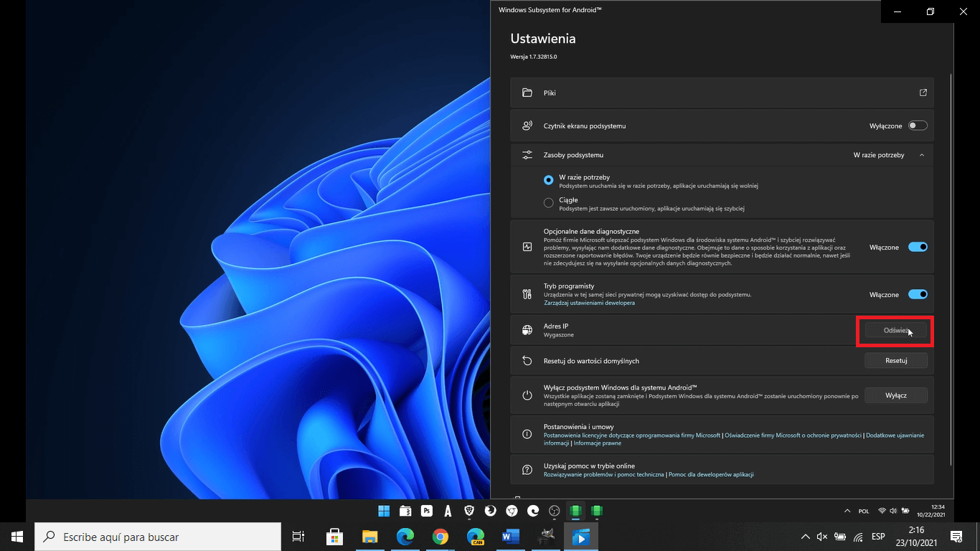Open Brave browser in the inner taskbar
Image resolution: width=980 pixels, height=551 pixels.
(x=469, y=511)
